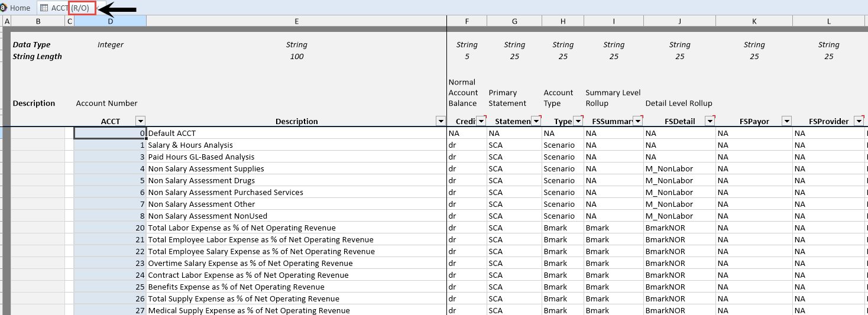Click the 'Summary Level Rollup' heading

[x=613, y=98]
